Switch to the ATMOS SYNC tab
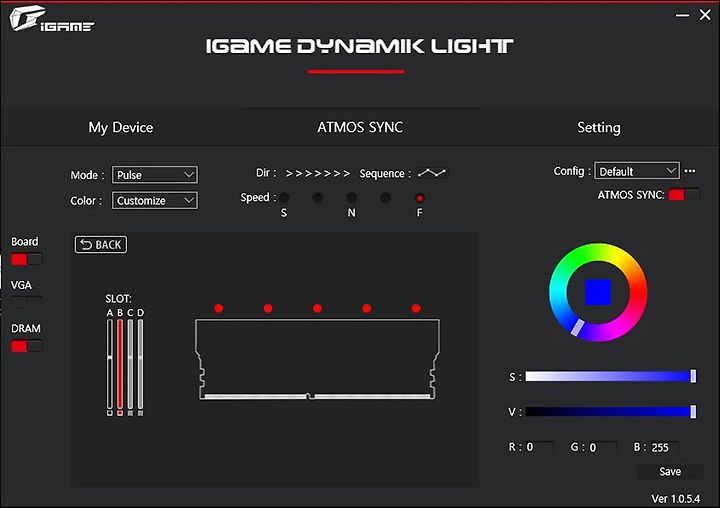Screen dimensions: 720x508 coord(360,127)
